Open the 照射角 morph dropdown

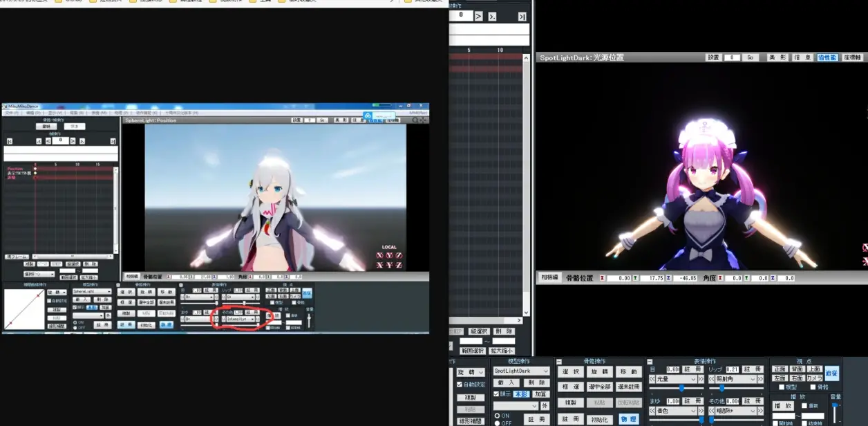tap(736, 378)
